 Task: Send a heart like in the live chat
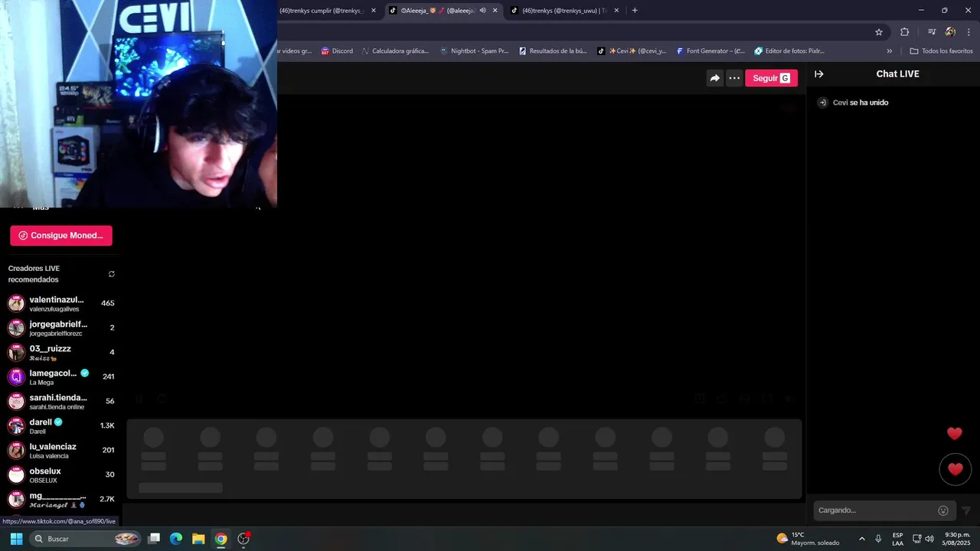click(x=955, y=469)
